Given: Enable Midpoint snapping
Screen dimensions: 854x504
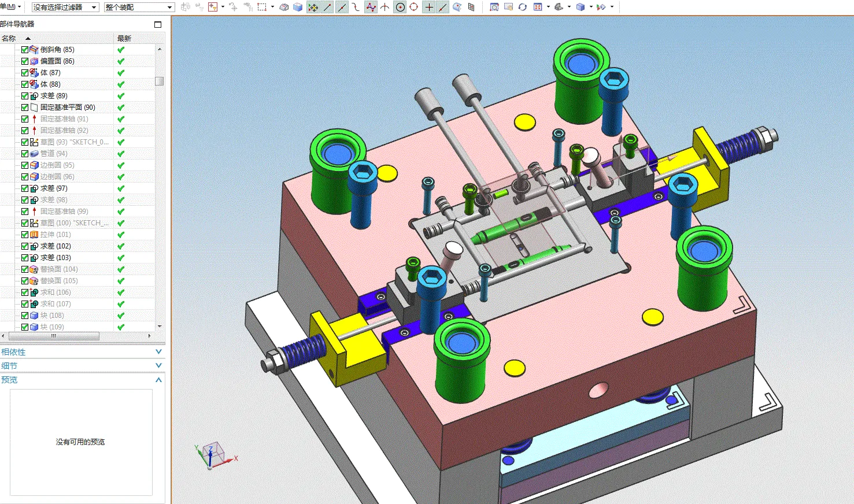Looking at the screenshot, I should (x=342, y=7).
